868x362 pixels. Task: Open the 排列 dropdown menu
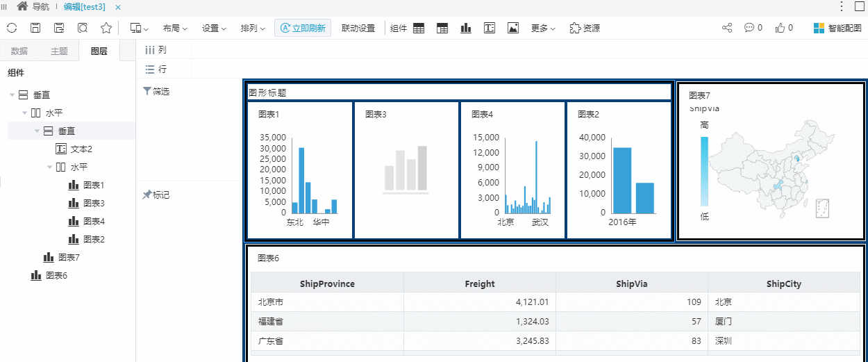coord(253,28)
